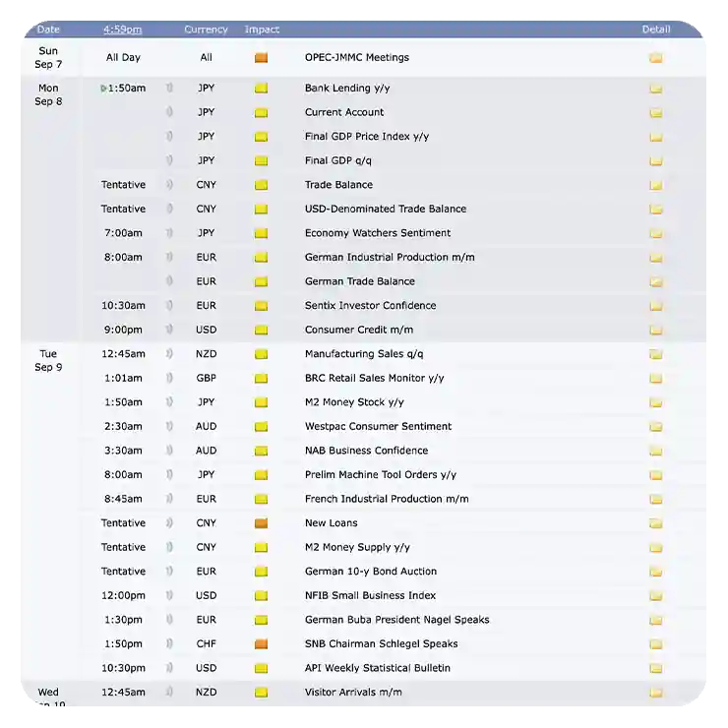Click green arrow marker beside 1:50am
The width and height of the screenshot is (728, 728).
103,89
